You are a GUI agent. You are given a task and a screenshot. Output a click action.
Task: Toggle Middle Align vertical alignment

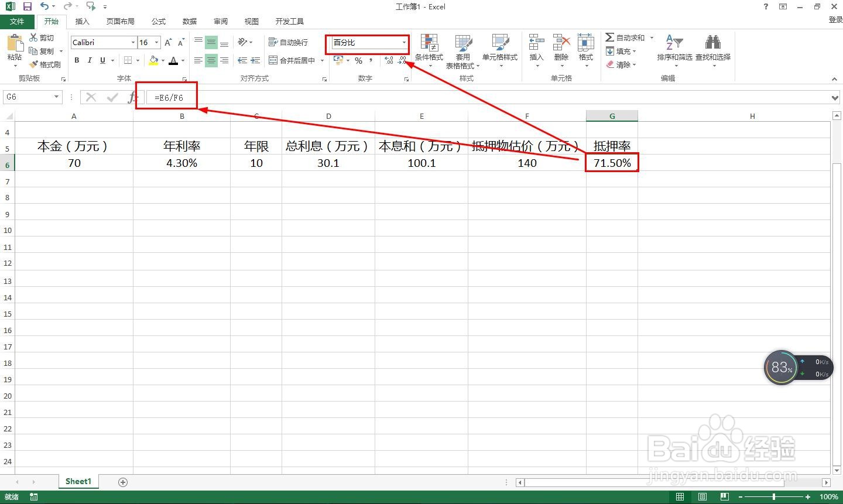pyautogui.click(x=211, y=42)
